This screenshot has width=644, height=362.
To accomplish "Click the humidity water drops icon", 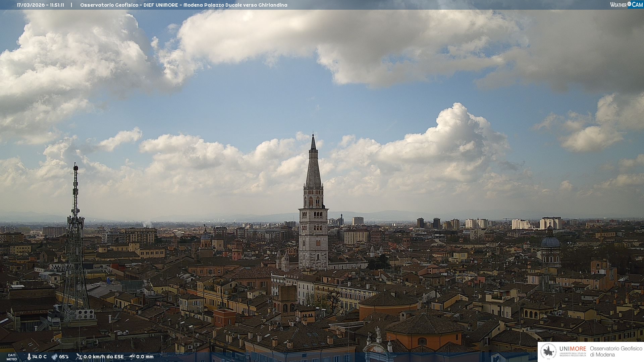I will coord(54,357).
